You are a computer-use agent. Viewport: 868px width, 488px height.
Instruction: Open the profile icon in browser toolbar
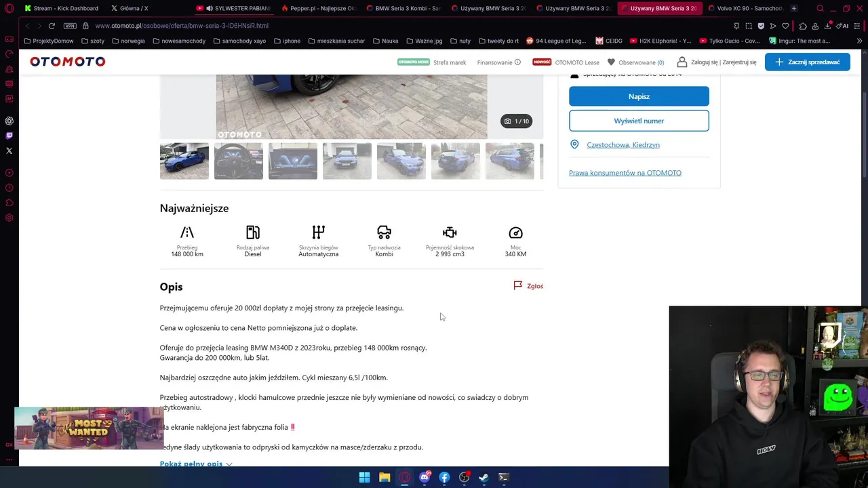coord(815,26)
